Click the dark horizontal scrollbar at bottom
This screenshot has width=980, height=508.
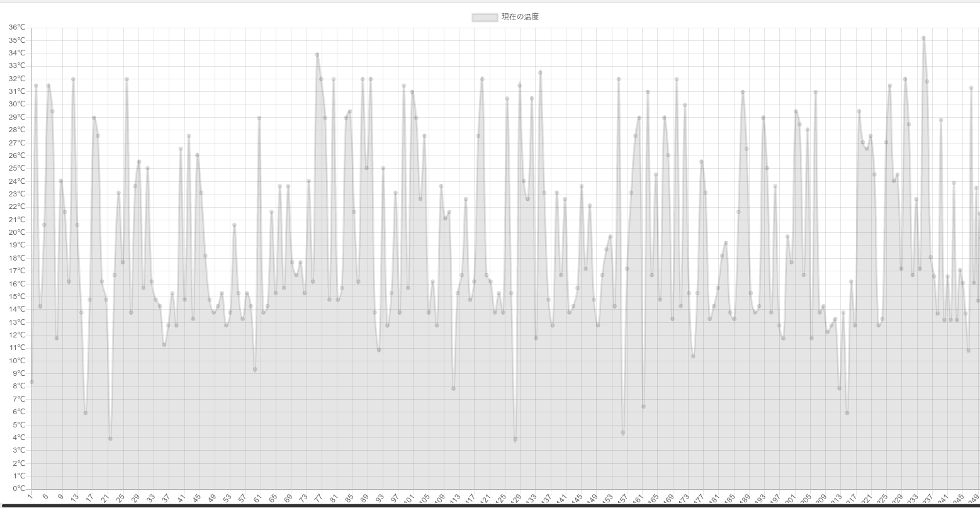[x=490, y=505]
